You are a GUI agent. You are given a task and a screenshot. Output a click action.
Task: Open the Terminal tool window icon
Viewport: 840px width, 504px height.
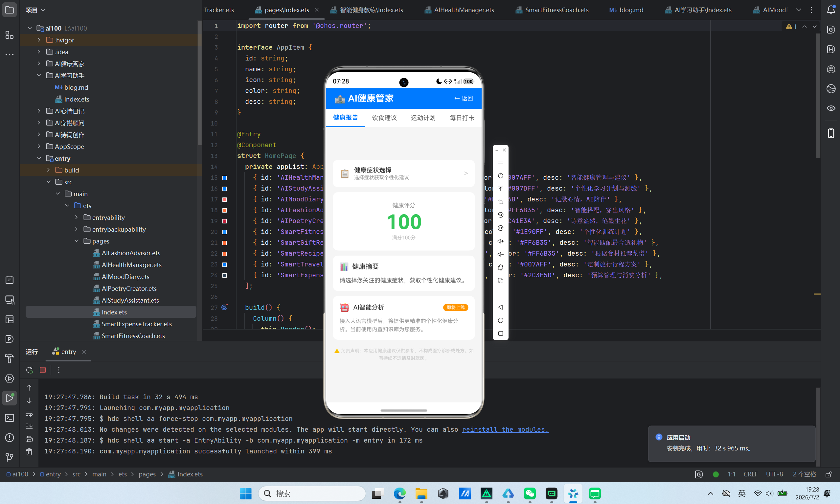(x=10, y=418)
